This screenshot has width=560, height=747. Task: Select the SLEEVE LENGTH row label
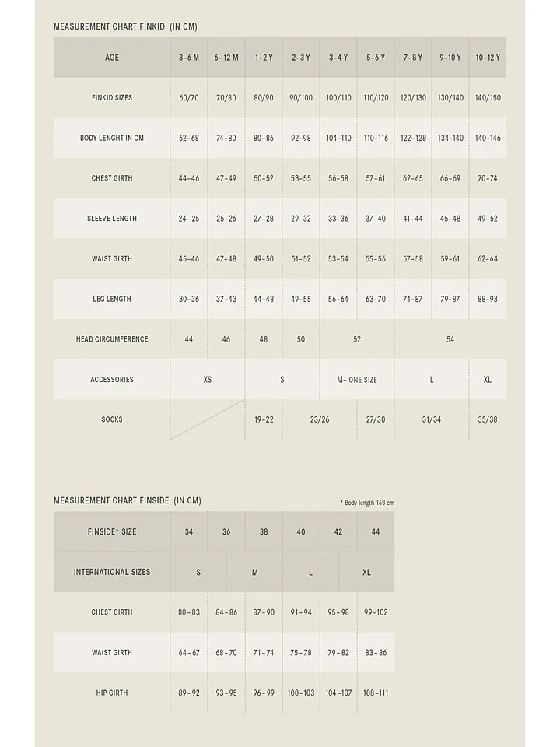click(x=112, y=219)
